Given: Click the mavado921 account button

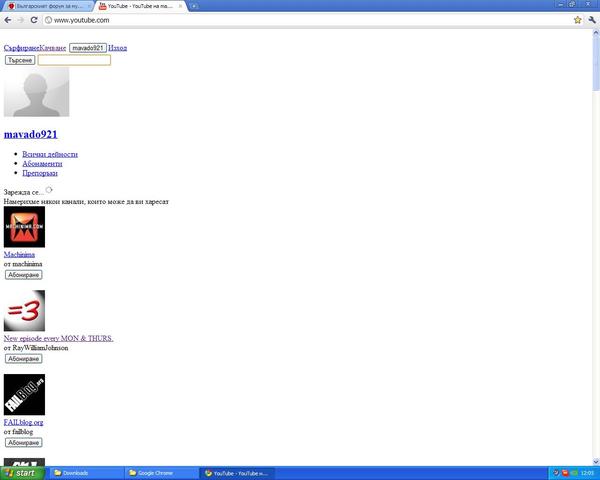Looking at the screenshot, I should (x=88, y=48).
